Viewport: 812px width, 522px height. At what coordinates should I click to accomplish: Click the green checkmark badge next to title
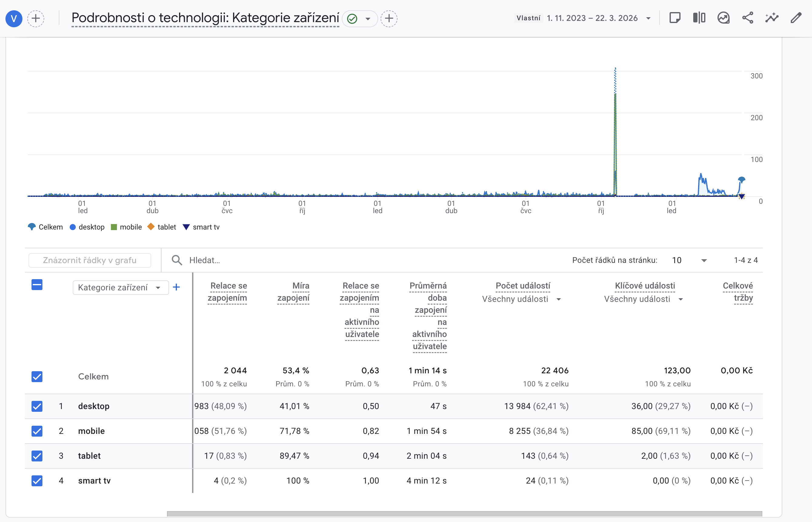point(351,19)
